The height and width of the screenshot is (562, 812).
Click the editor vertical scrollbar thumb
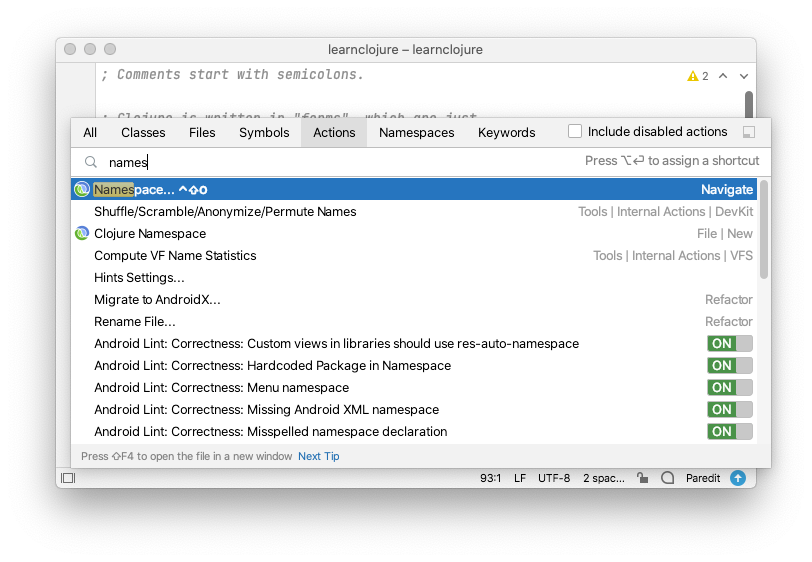pyautogui.click(x=749, y=104)
